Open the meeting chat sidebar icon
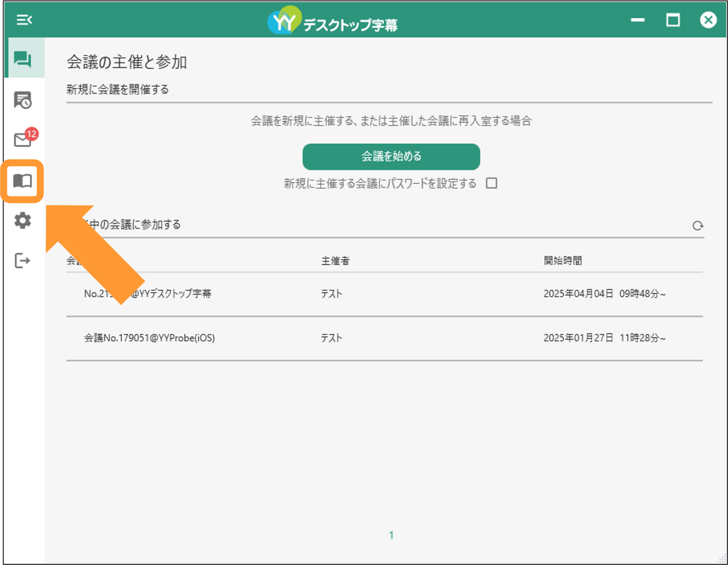 click(23, 59)
